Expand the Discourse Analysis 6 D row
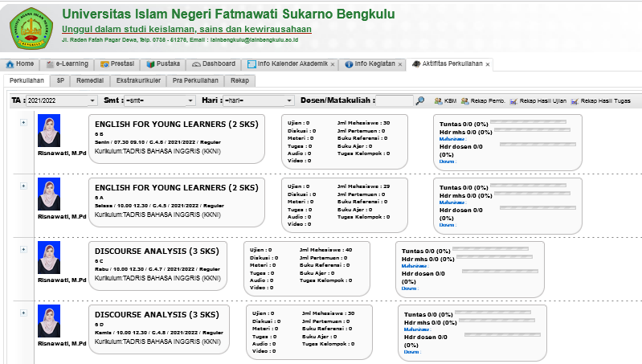Image resolution: width=642 pixels, height=364 pixels. click(23, 313)
